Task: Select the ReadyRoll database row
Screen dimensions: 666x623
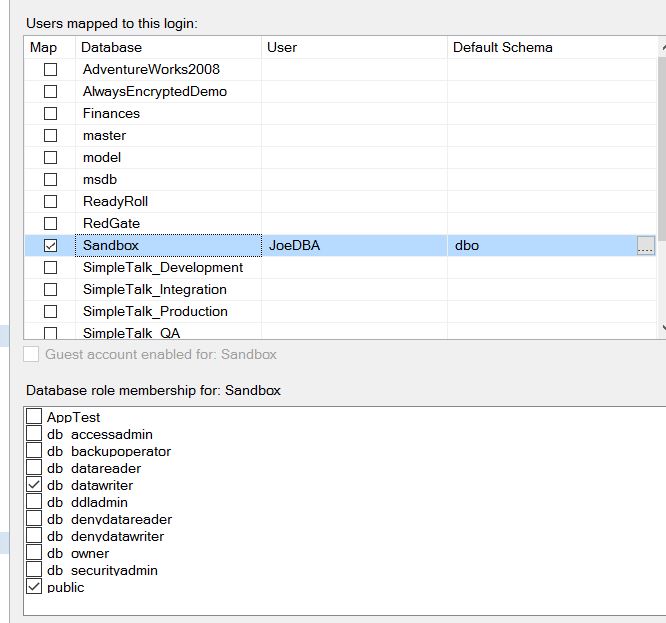Action: click(x=115, y=201)
